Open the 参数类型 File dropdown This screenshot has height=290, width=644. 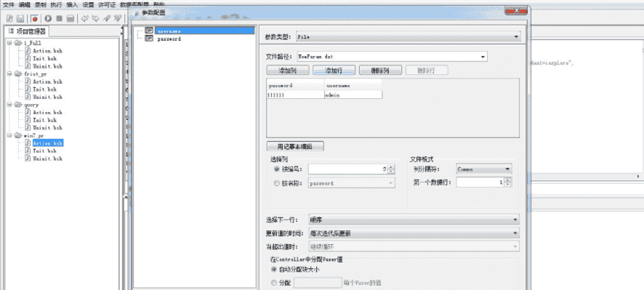pos(408,36)
